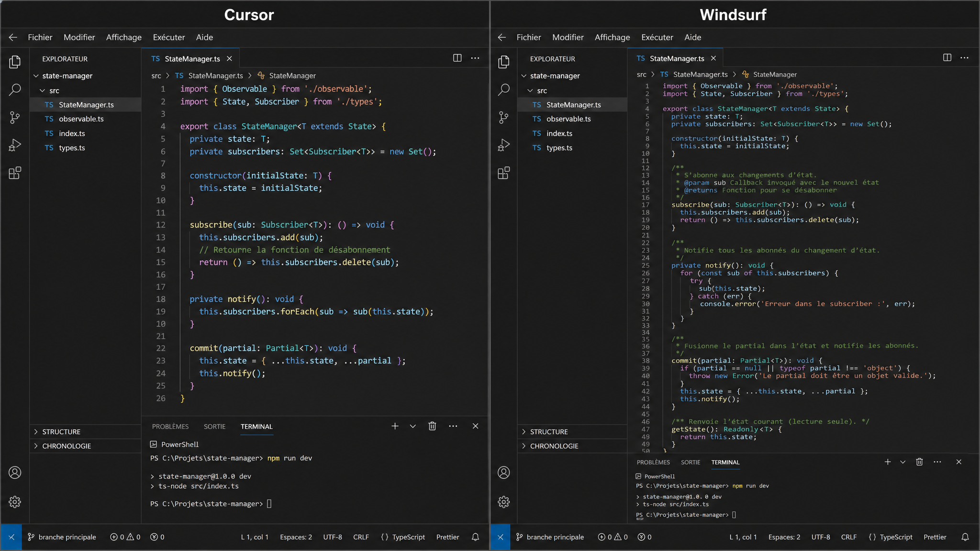
Task: Click notifications bell in Cursor status bar
Action: point(475,537)
